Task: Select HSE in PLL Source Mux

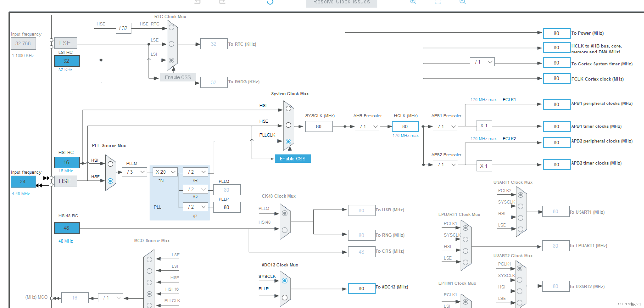Action: click(x=110, y=181)
